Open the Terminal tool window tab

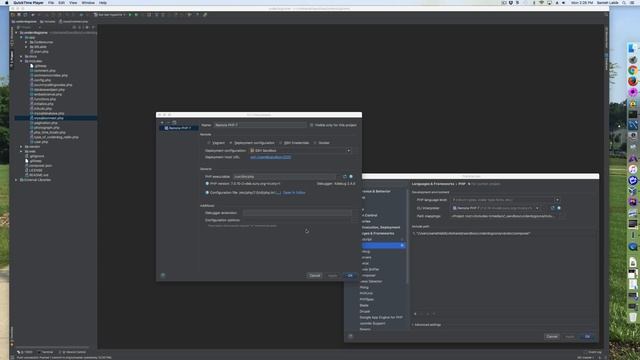point(46,352)
